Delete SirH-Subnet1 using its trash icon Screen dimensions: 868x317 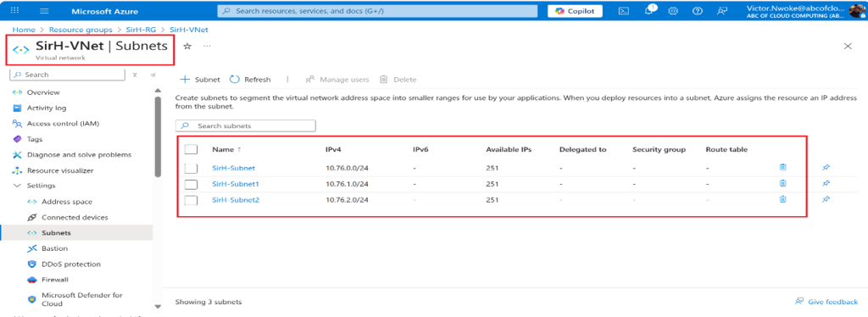click(x=782, y=184)
